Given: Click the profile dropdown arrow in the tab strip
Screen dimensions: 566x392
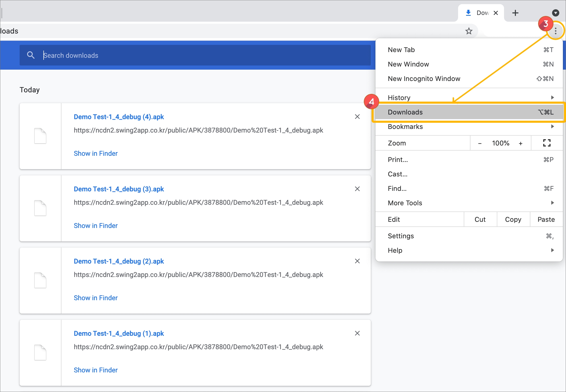Looking at the screenshot, I should [x=555, y=13].
